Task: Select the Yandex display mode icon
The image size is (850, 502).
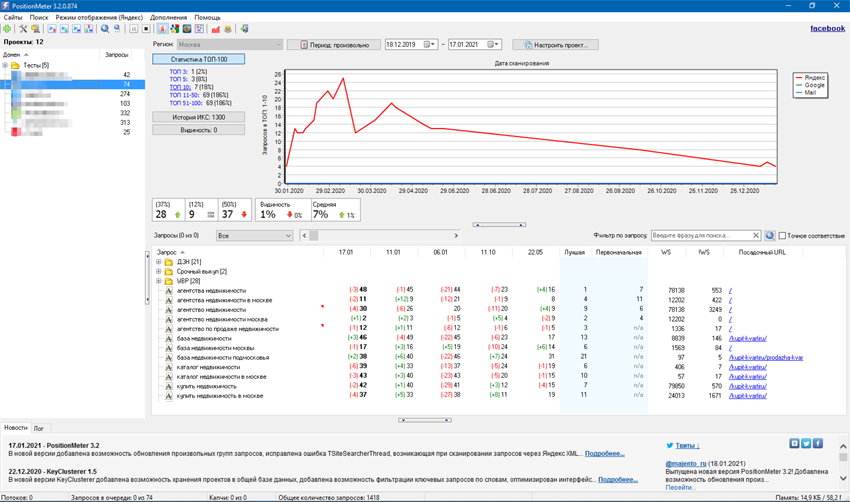Action: click(162, 29)
